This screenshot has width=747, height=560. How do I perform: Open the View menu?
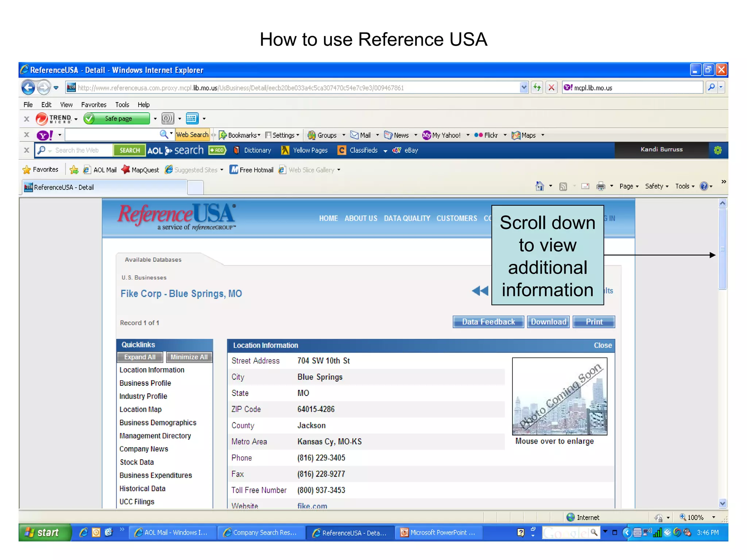66,105
